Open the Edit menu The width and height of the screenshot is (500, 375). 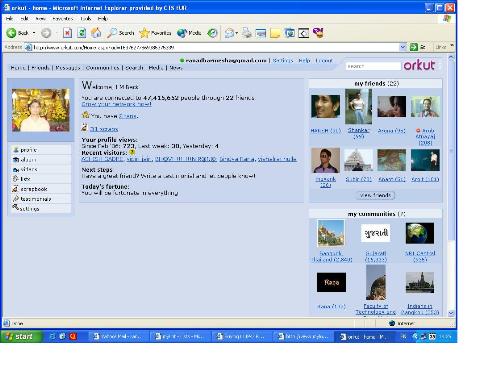24,19
